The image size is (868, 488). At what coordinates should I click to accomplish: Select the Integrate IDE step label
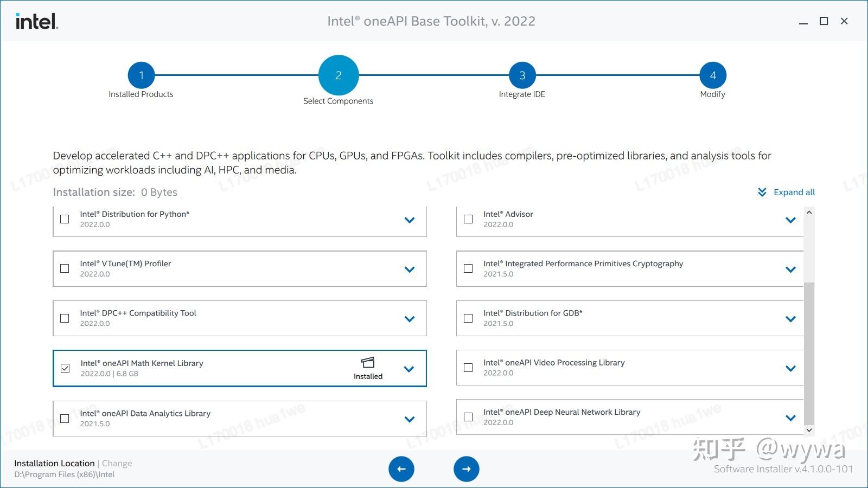pos(522,94)
